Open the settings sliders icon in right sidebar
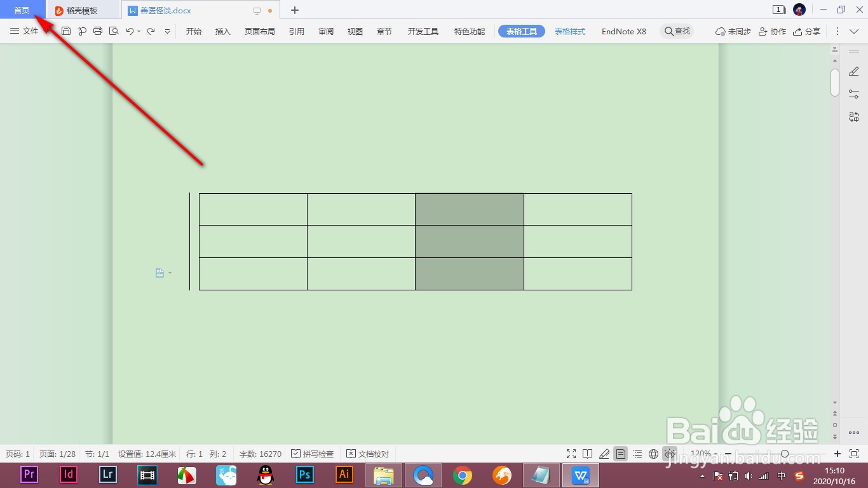The width and height of the screenshot is (868, 488). (x=854, y=94)
